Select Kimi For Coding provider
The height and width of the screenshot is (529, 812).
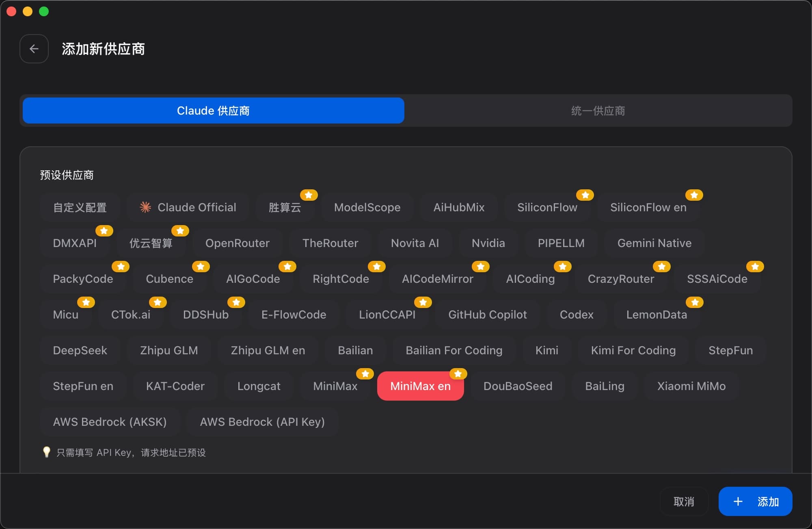[x=633, y=350]
